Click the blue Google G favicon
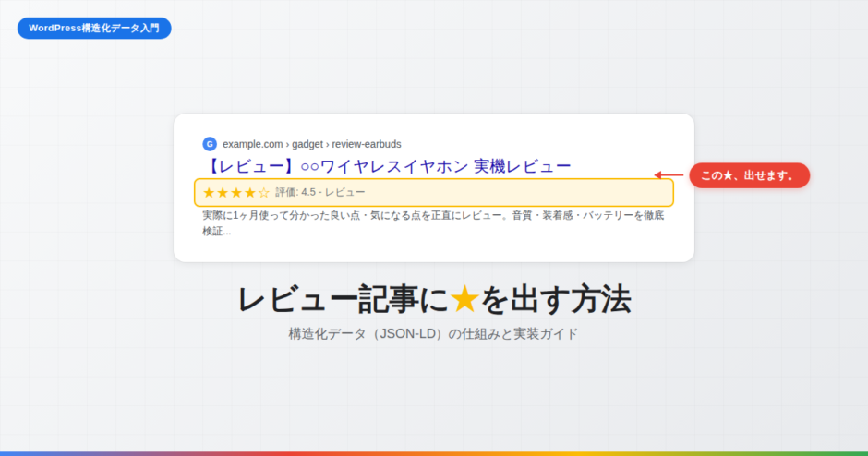The image size is (868, 456). (210, 144)
